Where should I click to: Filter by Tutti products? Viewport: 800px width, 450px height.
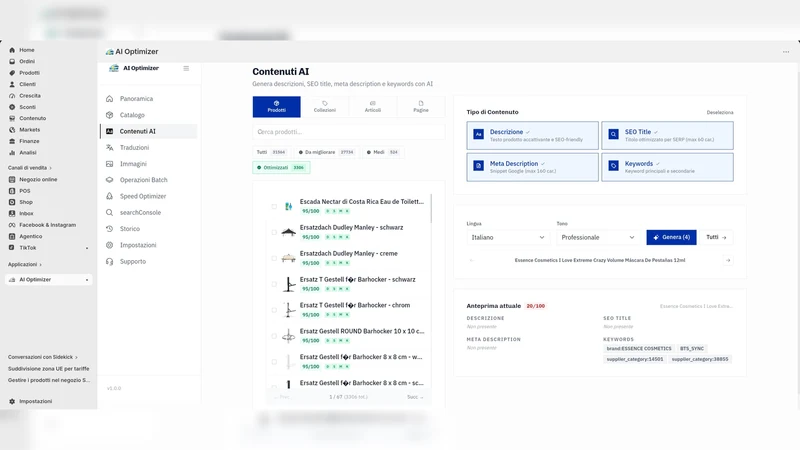pyautogui.click(x=271, y=152)
